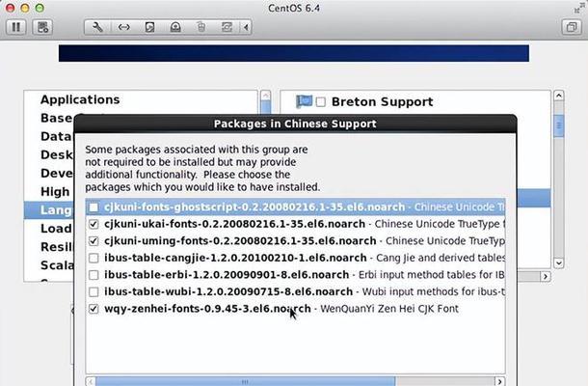Check ibus-table-cangjie package
588x386 pixels.
point(94,258)
